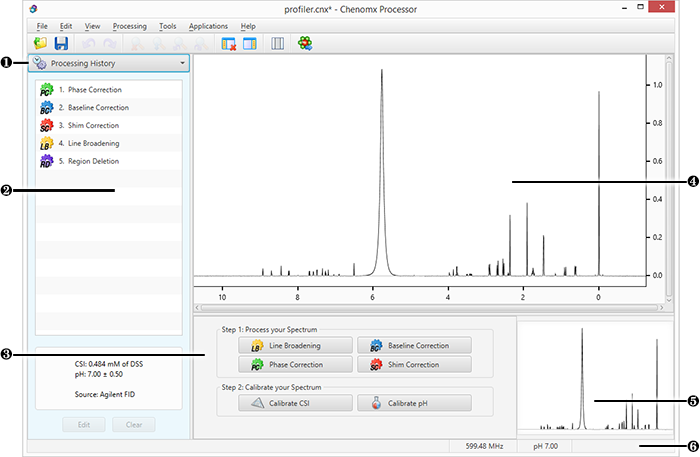The width and height of the screenshot is (700, 457).
Task: Click the Save floppy disk icon
Action: [x=61, y=44]
